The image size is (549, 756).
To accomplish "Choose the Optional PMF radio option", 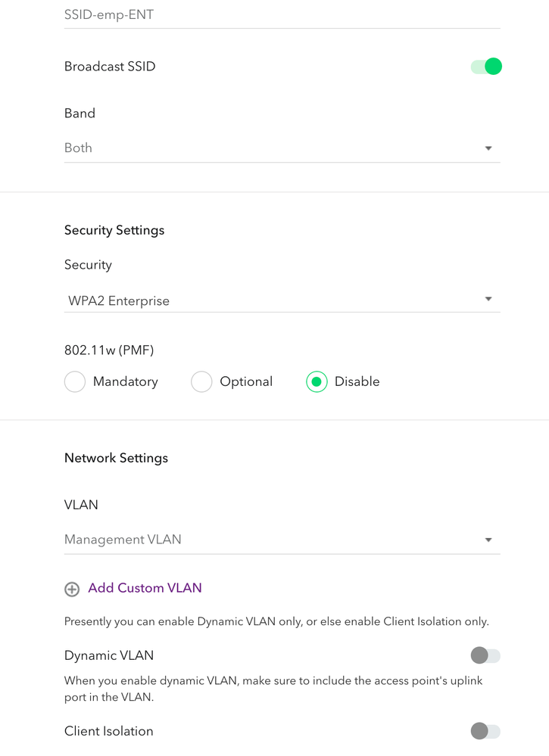I will tap(201, 382).
